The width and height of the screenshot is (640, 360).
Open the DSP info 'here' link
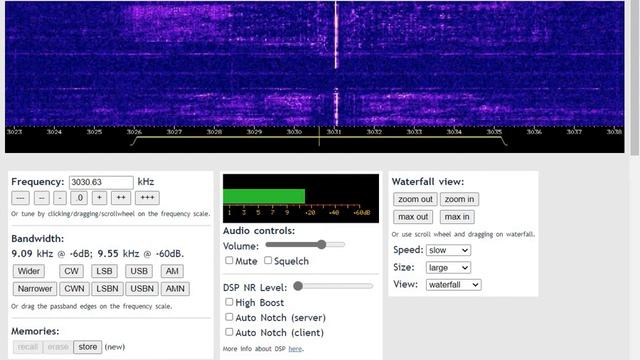(295, 349)
